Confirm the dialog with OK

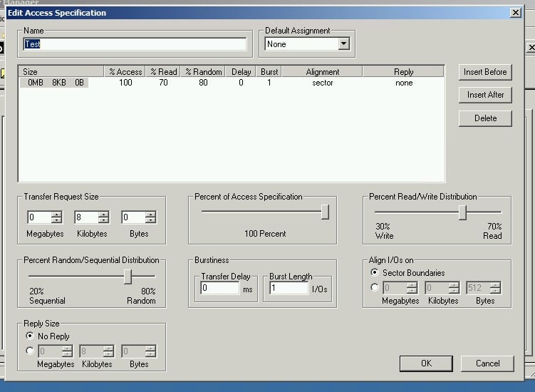[x=426, y=363]
